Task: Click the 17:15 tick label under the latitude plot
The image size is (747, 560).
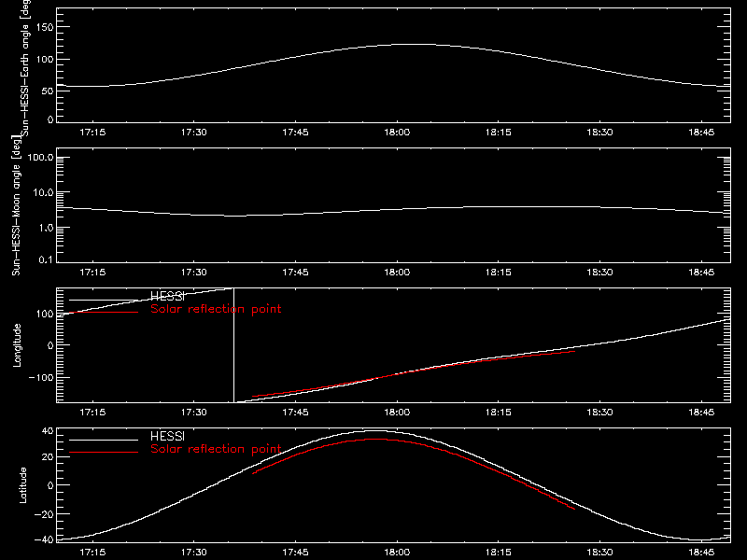Action: [x=92, y=553]
